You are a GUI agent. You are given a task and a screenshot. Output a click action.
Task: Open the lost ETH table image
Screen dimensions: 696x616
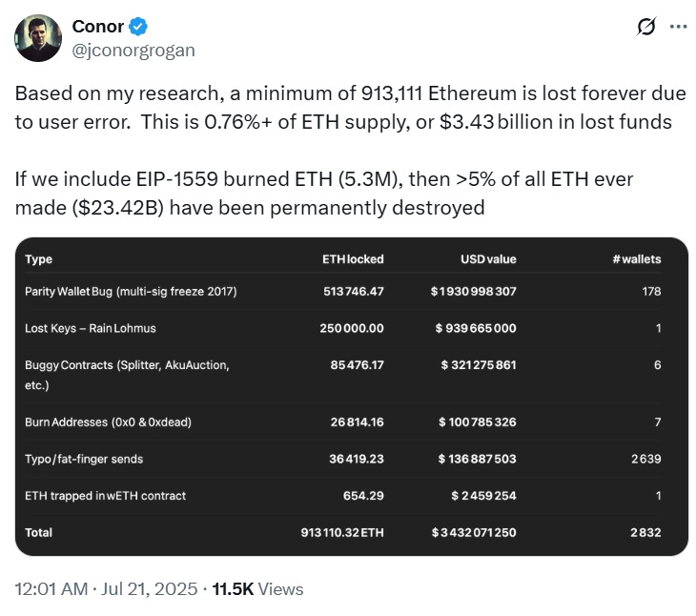tap(352, 397)
